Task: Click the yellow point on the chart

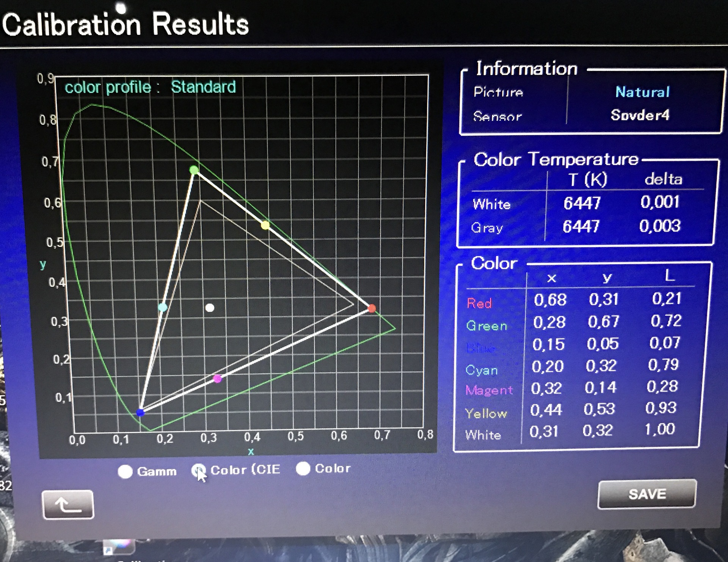Action: [x=265, y=225]
